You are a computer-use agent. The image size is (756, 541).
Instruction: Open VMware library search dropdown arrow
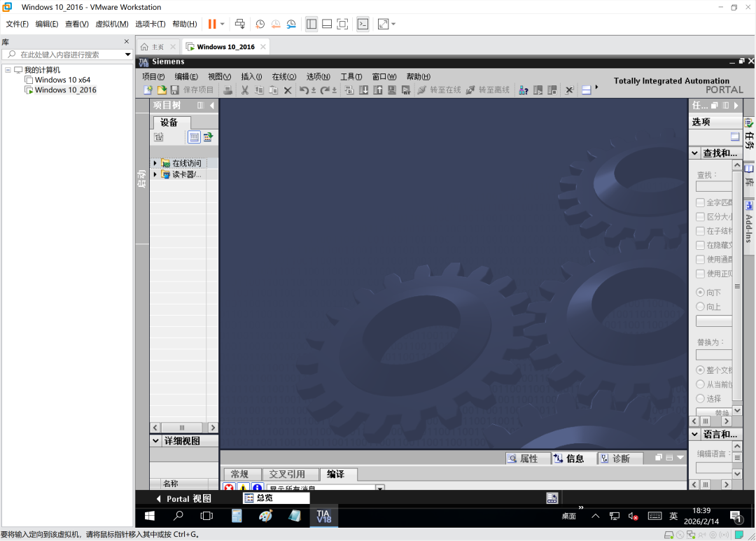128,55
